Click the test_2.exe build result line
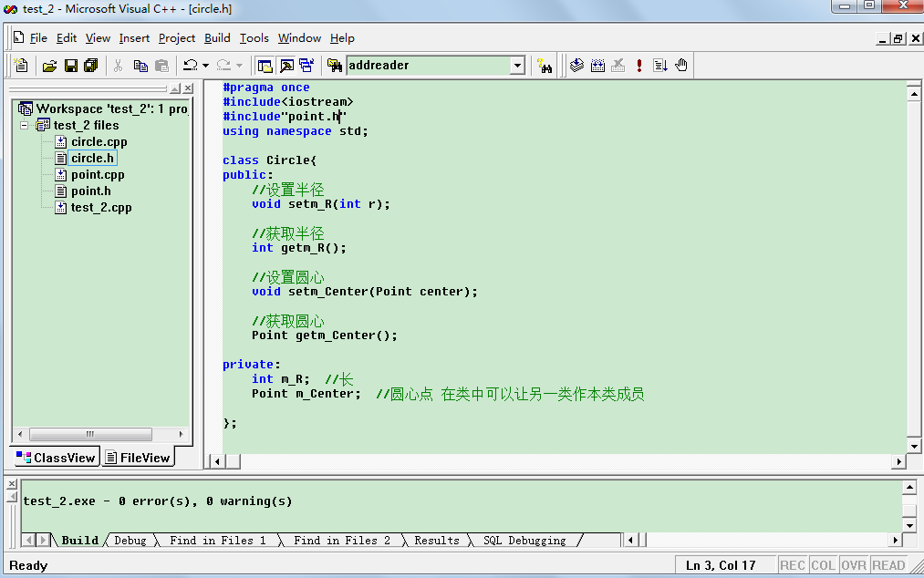Image resolution: width=924 pixels, height=578 pixels. click(158, 501)
